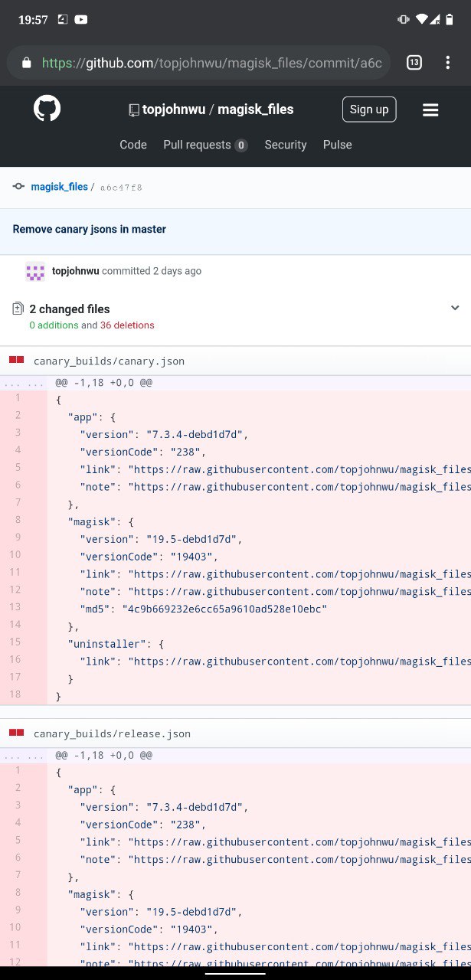Switch to the Code tab

click(x=133, y=145)
